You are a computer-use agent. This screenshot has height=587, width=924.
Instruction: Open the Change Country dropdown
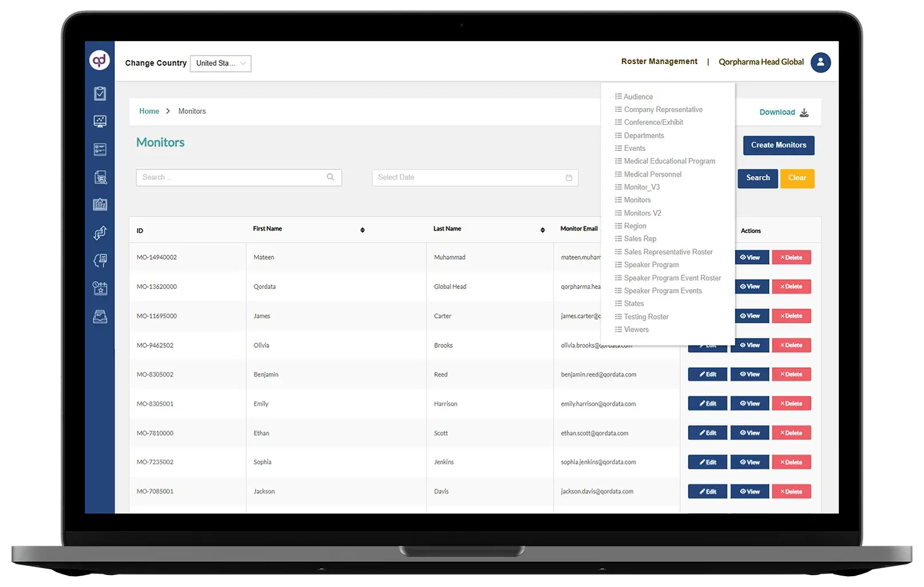pos(220,64)
